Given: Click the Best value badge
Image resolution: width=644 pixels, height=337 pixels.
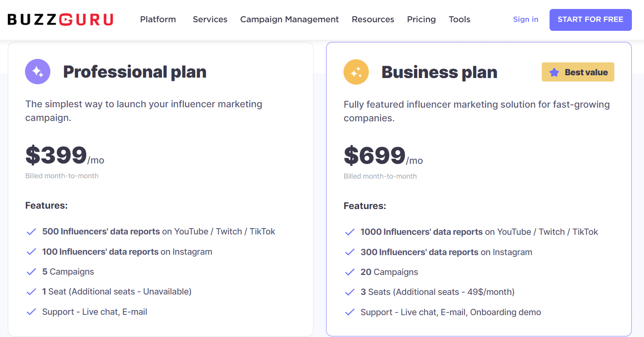Looking at the screenshot, I should click(578, 72).
